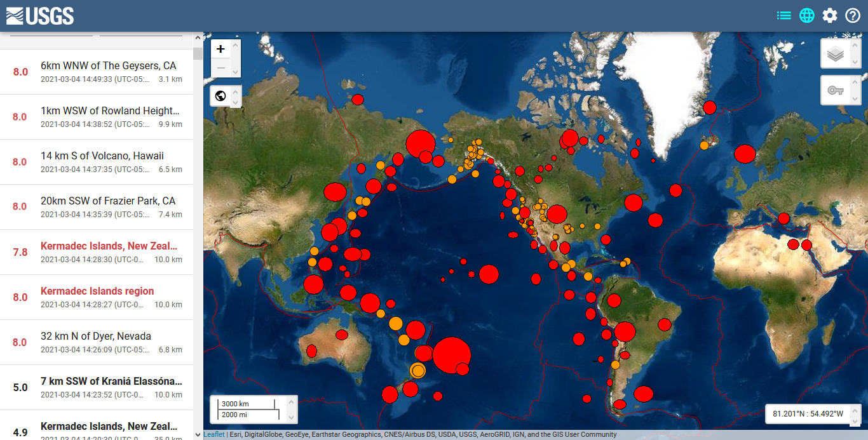Click the 6.8 km depth value
The height and width of the screenshot is (440, 868).
point(170,350)
